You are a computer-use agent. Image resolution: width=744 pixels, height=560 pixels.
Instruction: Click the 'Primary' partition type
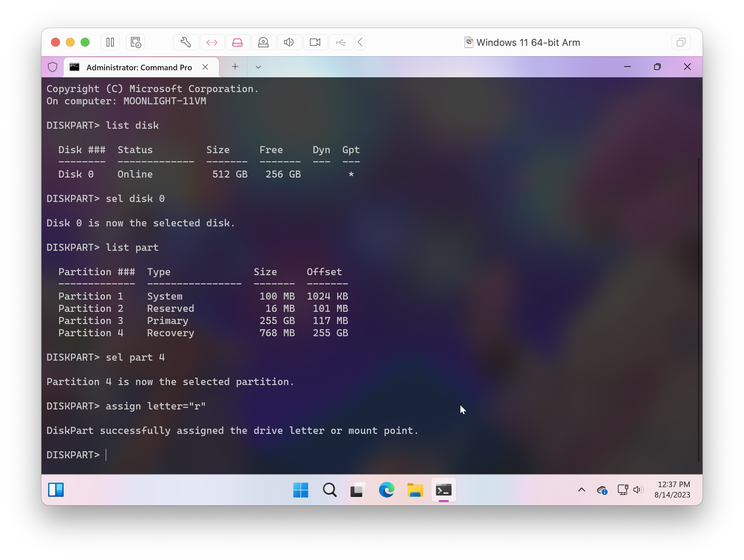[168, 321]
